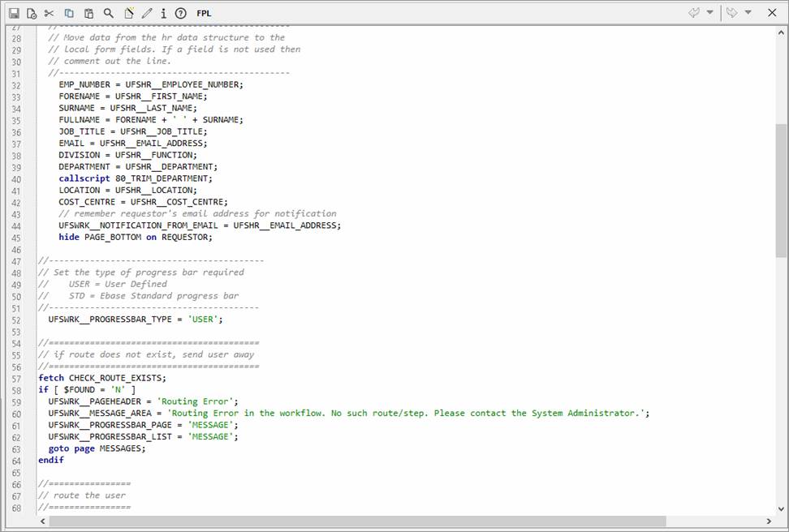Click the new document sparkle icon

[128, 13]
